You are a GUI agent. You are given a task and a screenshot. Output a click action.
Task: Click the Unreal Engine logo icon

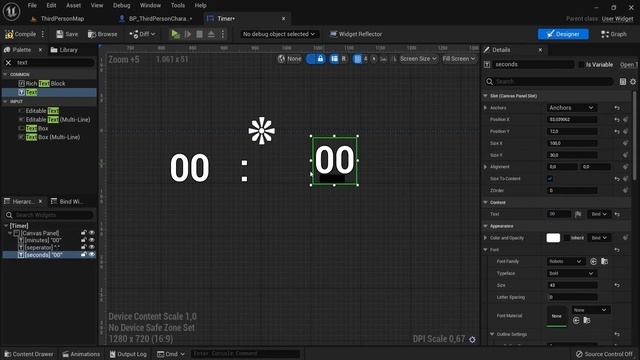click(x=11, y=11)
